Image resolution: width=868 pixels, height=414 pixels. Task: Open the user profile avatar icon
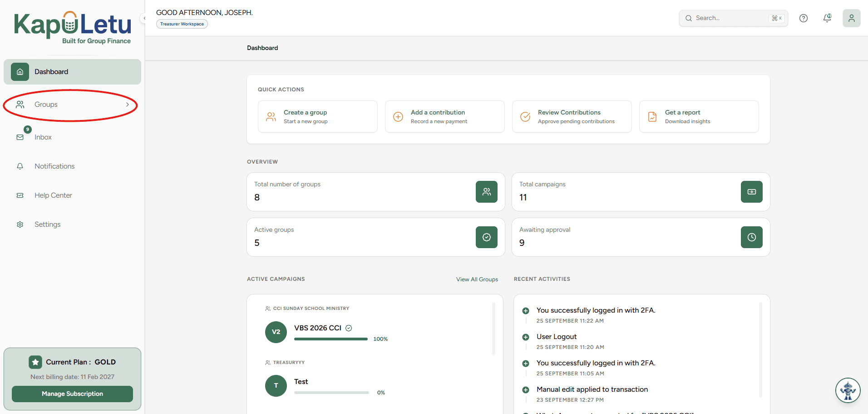pyautogui.click(x=852, y=18)
